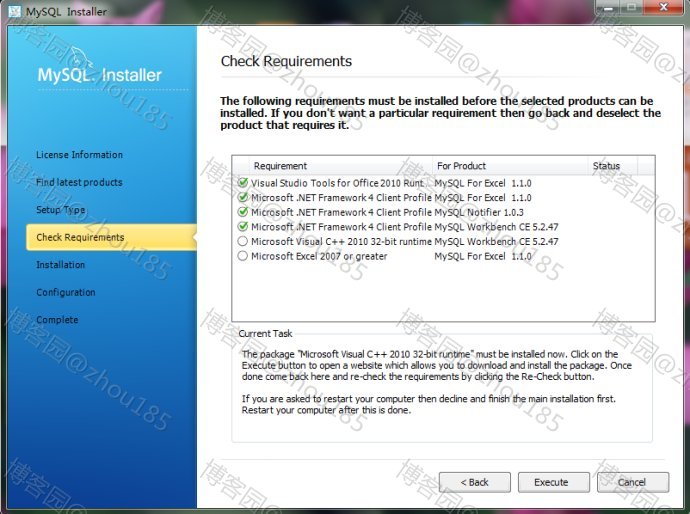This screenshot has height=514, width=690.
Task: Select Visual Studio Tools for Office 2010 row text
Action: [x=338, y=183]
